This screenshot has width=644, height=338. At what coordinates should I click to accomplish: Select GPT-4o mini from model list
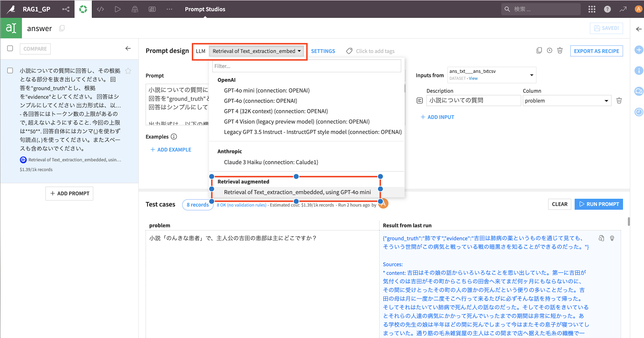point(267,90)
